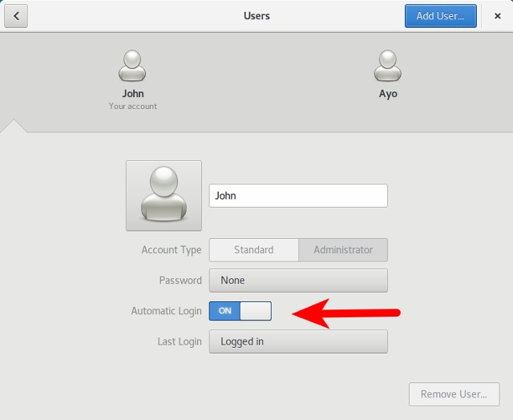Screen dimensions: 513x420
Task: Click the Users title in header
Action: point(256,16)
